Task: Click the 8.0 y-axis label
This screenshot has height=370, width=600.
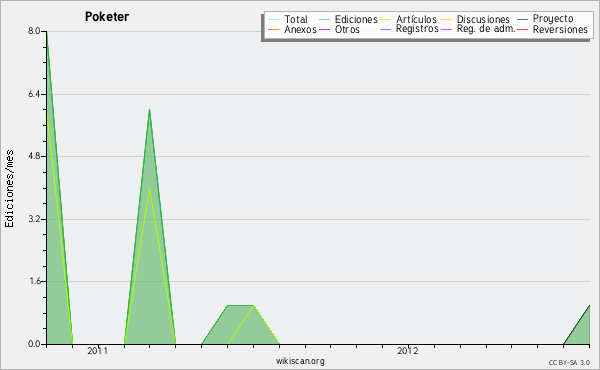Action: point(34,31)
